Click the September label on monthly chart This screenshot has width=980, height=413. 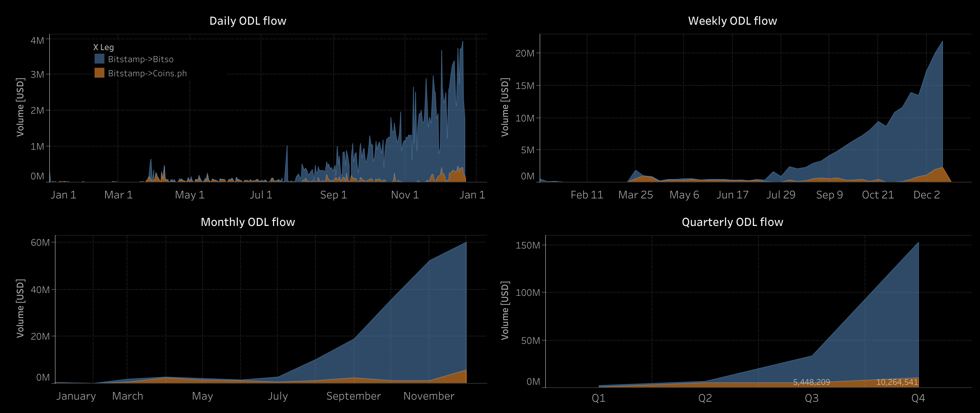[x=353, y=396]
